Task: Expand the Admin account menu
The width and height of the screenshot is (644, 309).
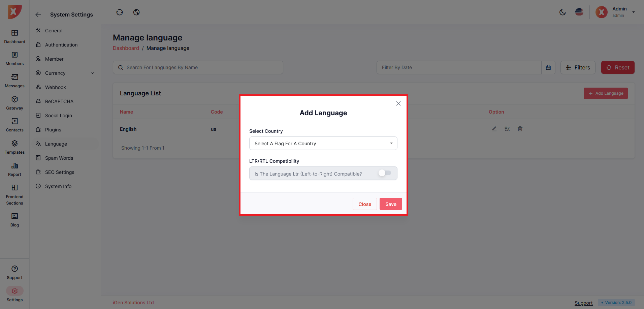Action: click(x=633, y=12)
